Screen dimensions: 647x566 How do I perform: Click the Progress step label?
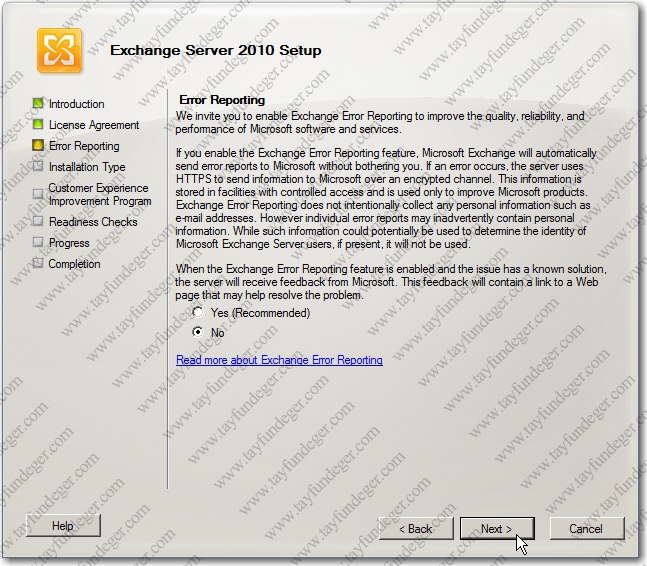coord(69,243)
